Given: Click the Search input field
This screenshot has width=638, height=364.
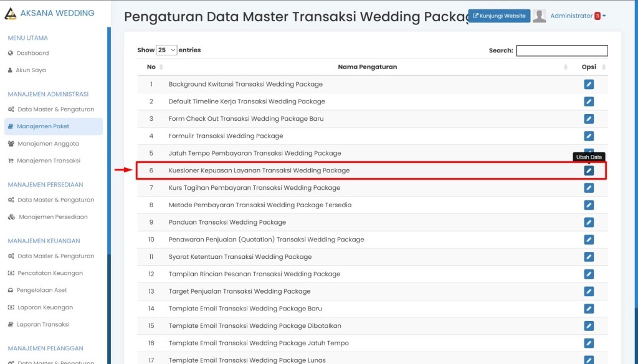Looking at the screenshot, I should tap(561, 51).
